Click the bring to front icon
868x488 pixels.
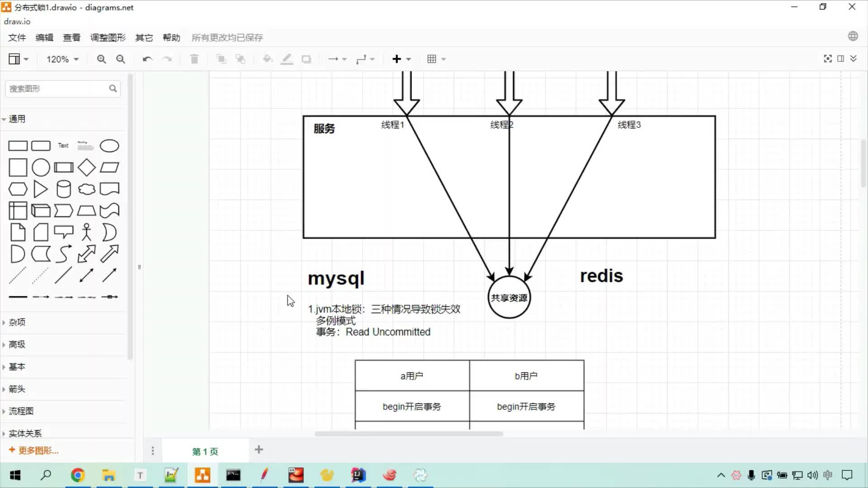pos(221,59)
